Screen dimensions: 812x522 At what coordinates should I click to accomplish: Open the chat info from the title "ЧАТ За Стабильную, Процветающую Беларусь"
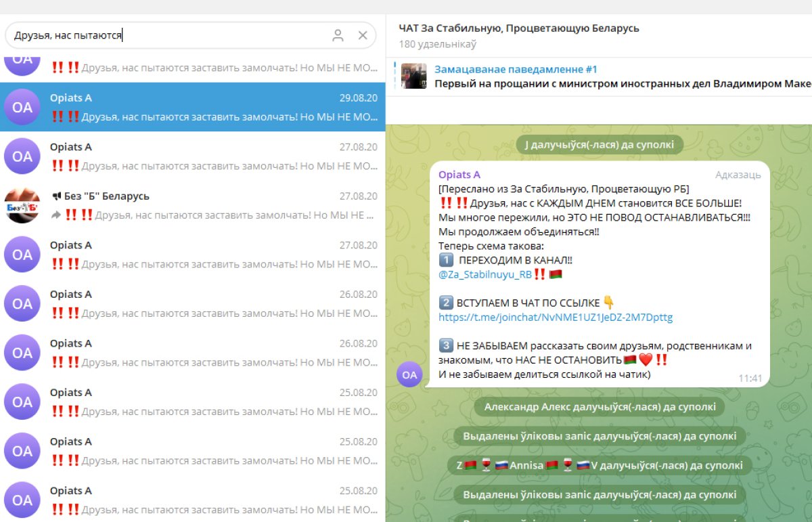[x=519, y=28]
